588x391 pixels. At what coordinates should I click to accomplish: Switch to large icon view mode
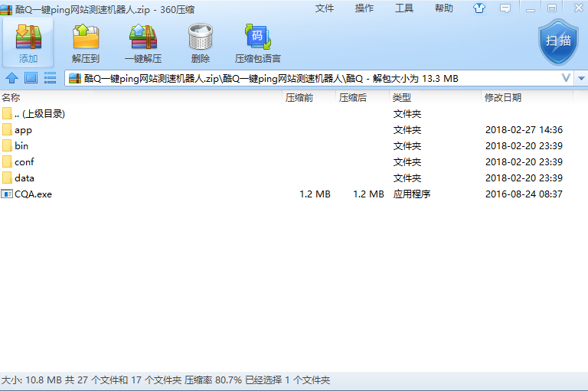pyautogui.click(x=31, y=78)
